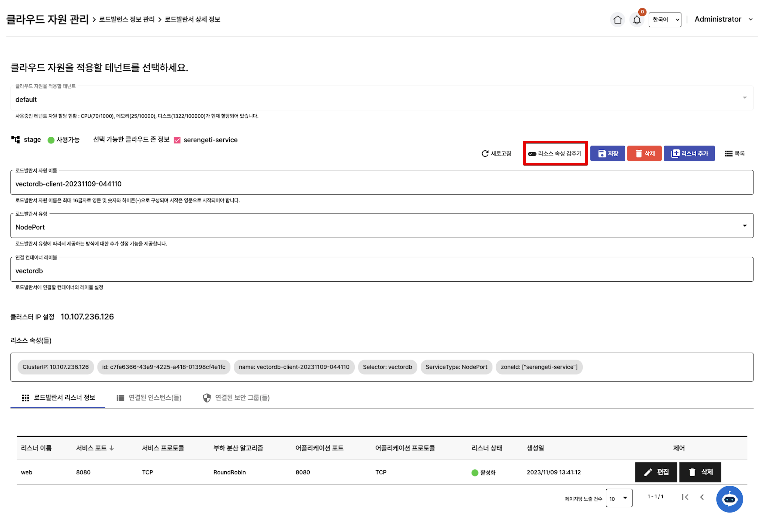Uncheck the serengeti-service zone checkbox
Image resolution: width=761 pixels, height=532 pixels.
click(177, 140)
